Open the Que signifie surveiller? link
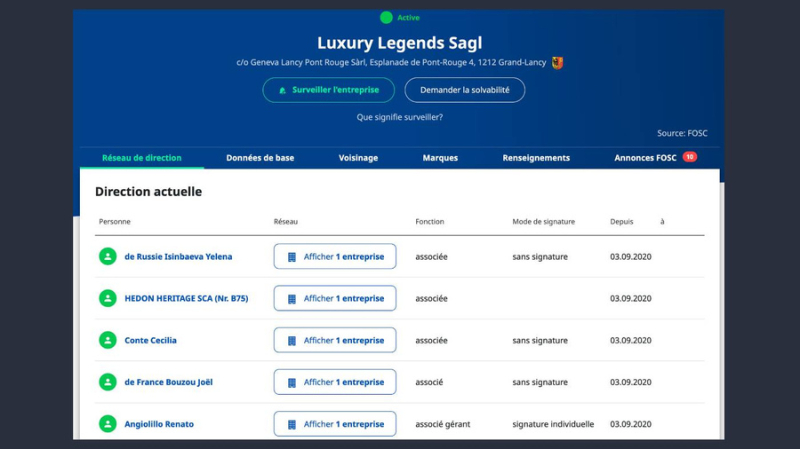The width and height of the screenshot is (800, 449). tap(399, 117)
